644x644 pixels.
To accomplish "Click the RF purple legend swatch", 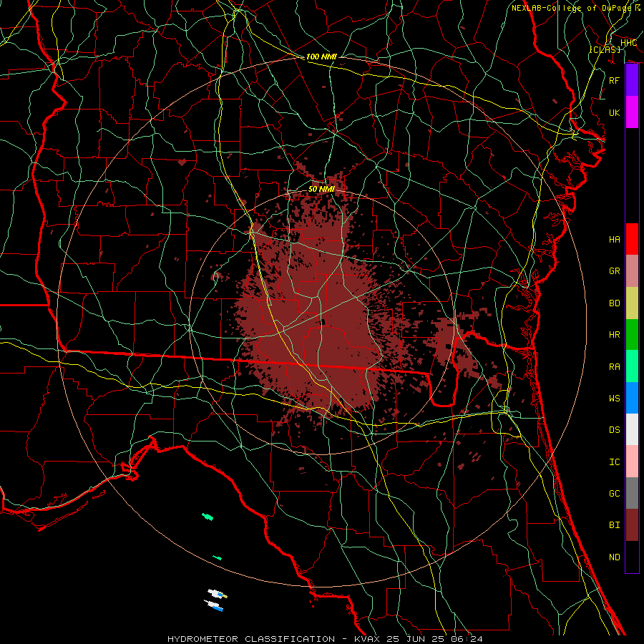I will (x=632, y=80).
